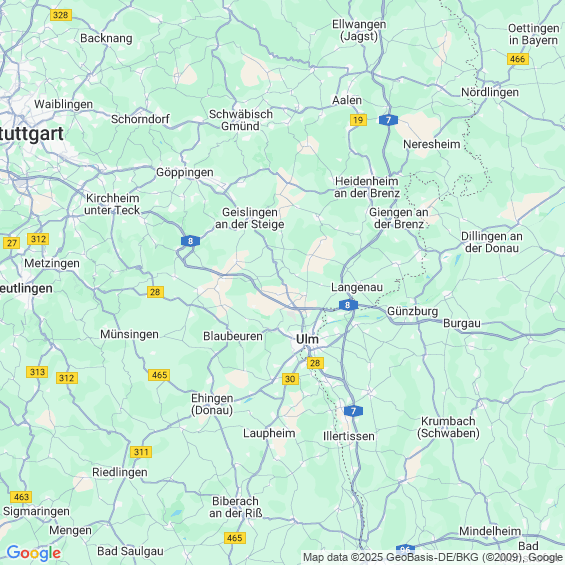The width and height of the screenshot is (565, 565).
Task: Open the Map data copyright notice
Action: click(x=433, y=557)
